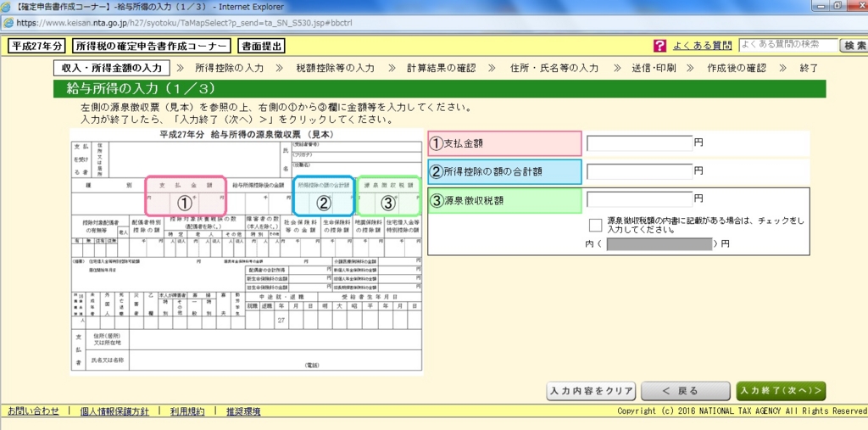Screen dimensions: 868x430
Task: Open the 利用規約 link
Action: pyautogui.click(x=187, y=411)
